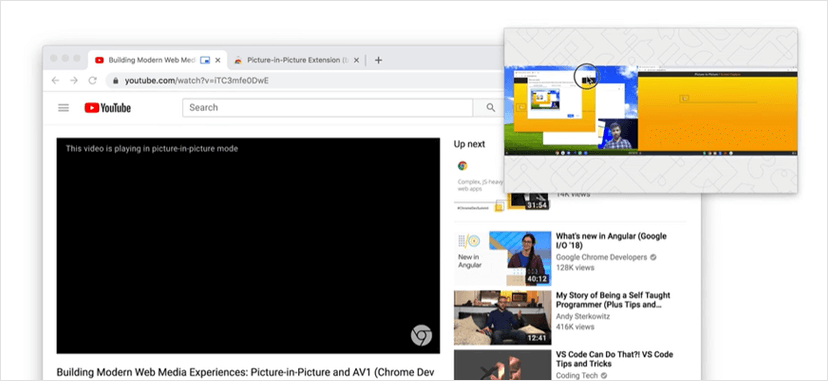Switch to Picture-in-Picture Extension tab
The width and height of the screenshot is (828, 381).
click(x=297, y=60)
